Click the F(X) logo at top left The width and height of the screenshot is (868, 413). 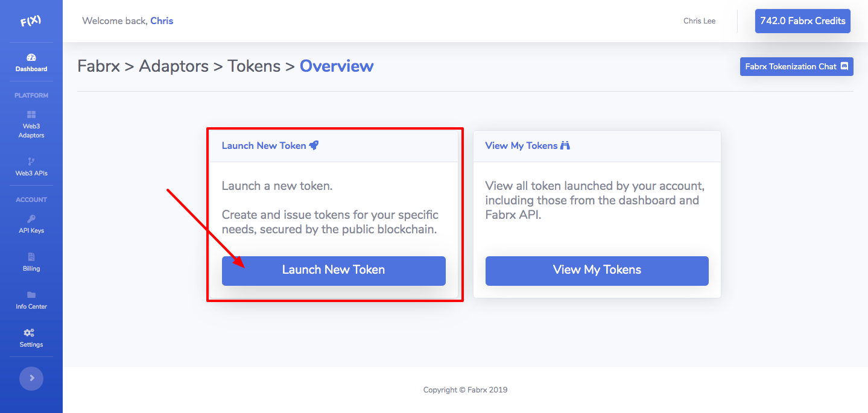click(31, 20)
